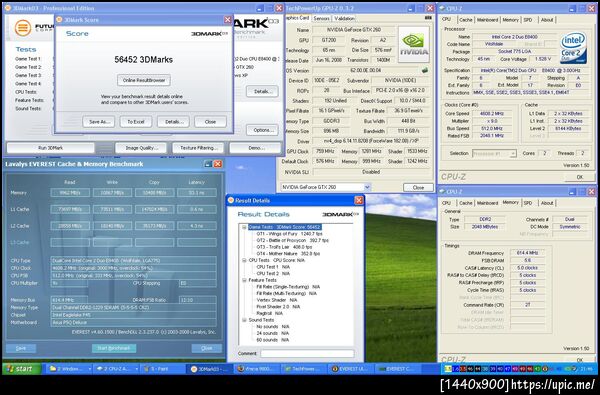This screenshot has width=600, height=395.
Task: Select the Ragtroll row
Action: coord(270,313)
